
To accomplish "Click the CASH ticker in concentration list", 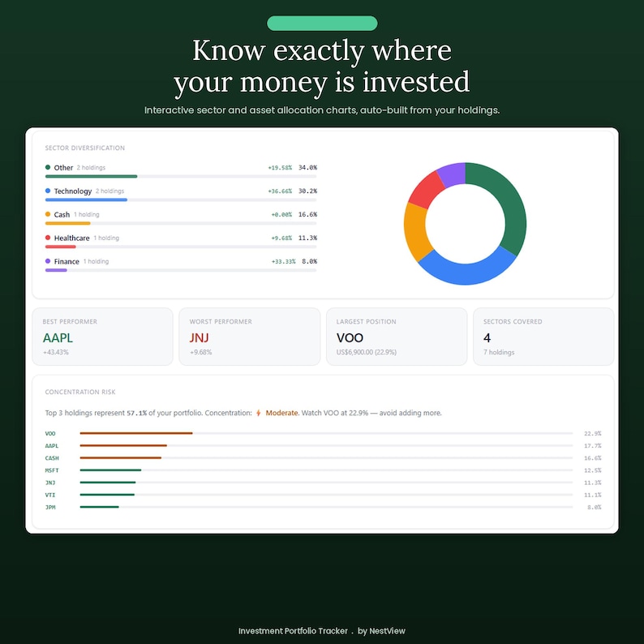I will click(52, 458).
